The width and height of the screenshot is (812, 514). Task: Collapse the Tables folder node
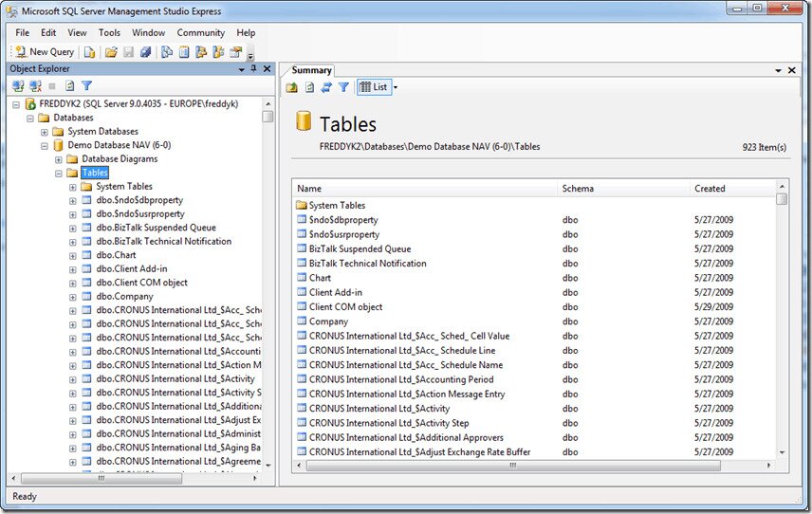(x=58, y=174)
